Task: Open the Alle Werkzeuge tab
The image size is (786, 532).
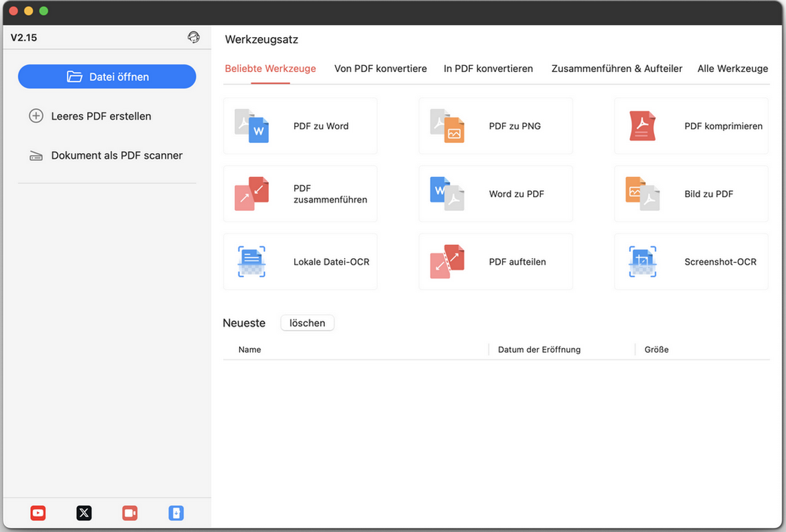Action: tap(732, 69)
